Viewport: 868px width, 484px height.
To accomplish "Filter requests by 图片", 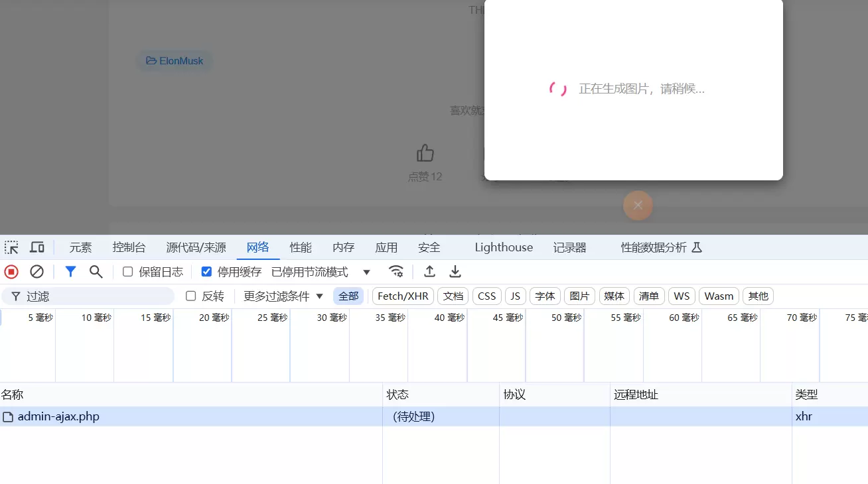I will pos(579,296).
